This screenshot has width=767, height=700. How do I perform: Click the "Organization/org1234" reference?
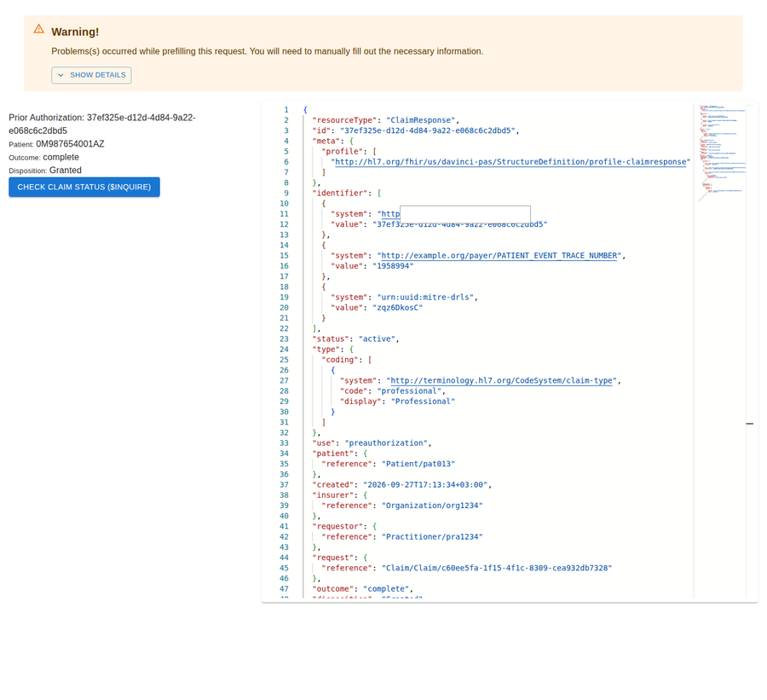432,505
